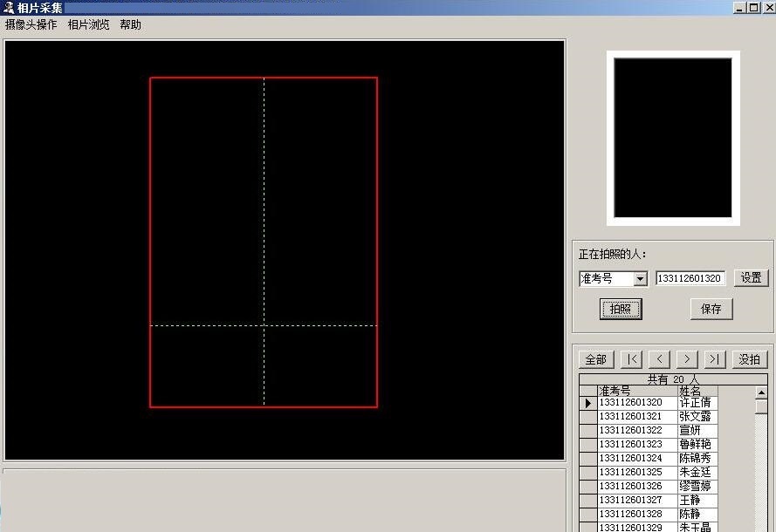Select row 133112601324

tap(649, 459)
